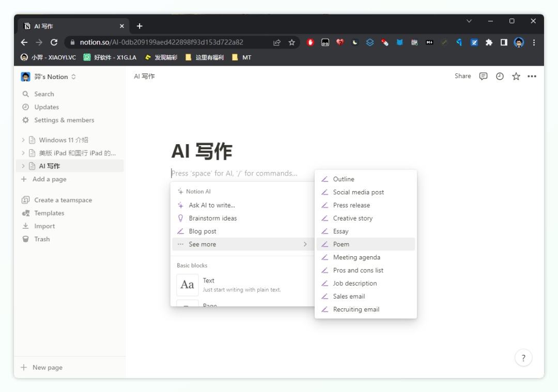This screenshot has width=558, height=392.
Task: Click the help question mark button
Action: pos(523,357)
